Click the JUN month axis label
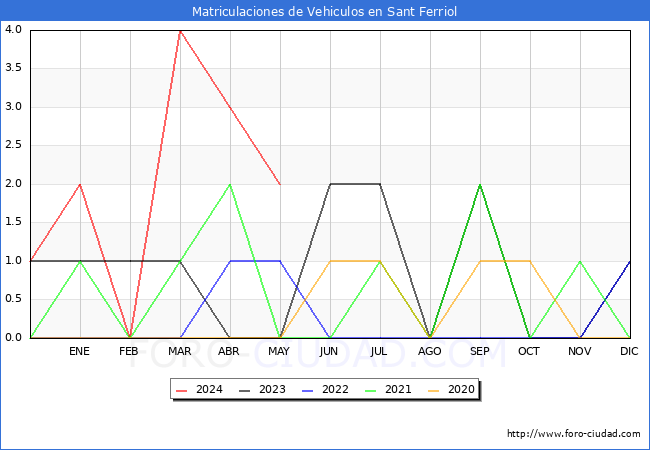This screenshot has width=650, height=450. [329, 351]
